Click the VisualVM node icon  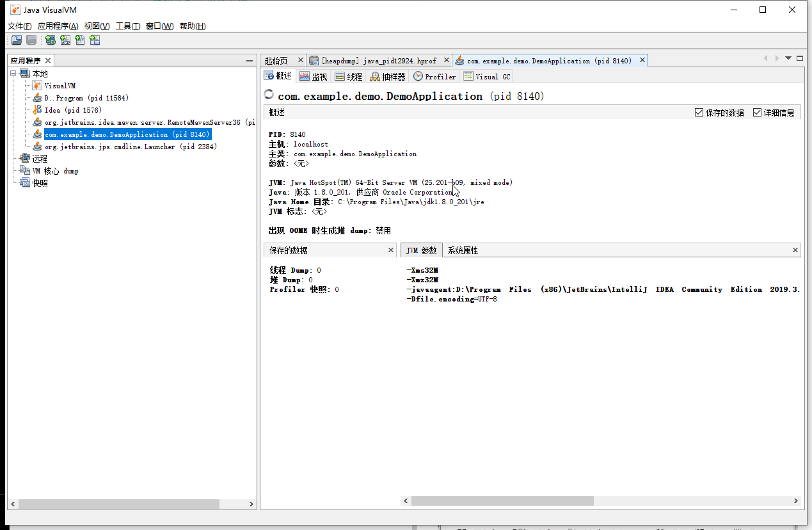click(x=37, y=86)
